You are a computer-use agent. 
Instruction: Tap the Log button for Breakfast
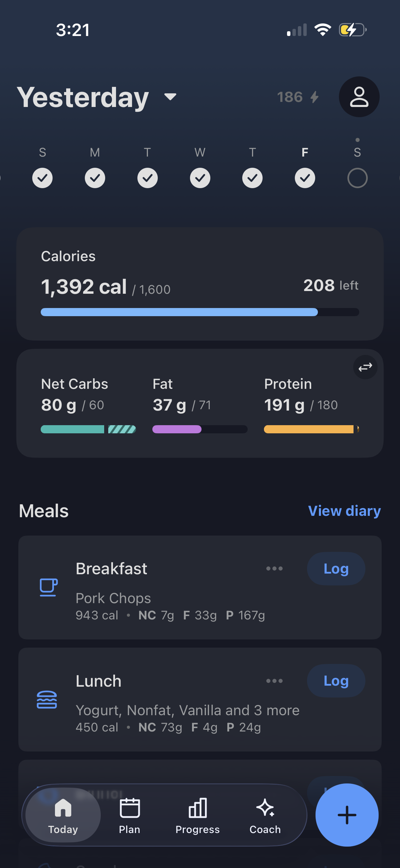336,568
